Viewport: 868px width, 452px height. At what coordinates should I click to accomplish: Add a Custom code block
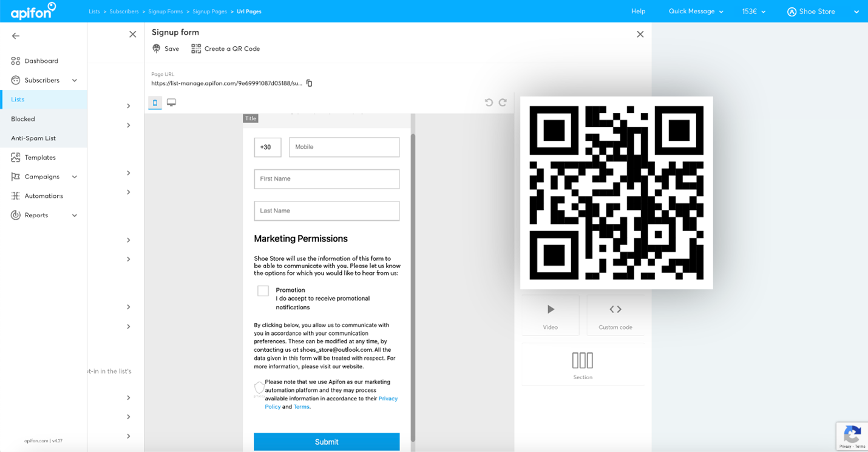[615, 315]
